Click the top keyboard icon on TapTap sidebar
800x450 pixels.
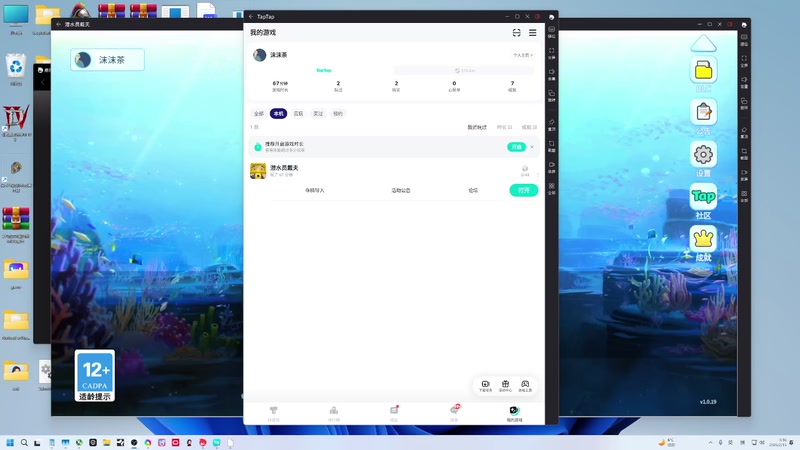pyautogui.click(x=552, y=32)
